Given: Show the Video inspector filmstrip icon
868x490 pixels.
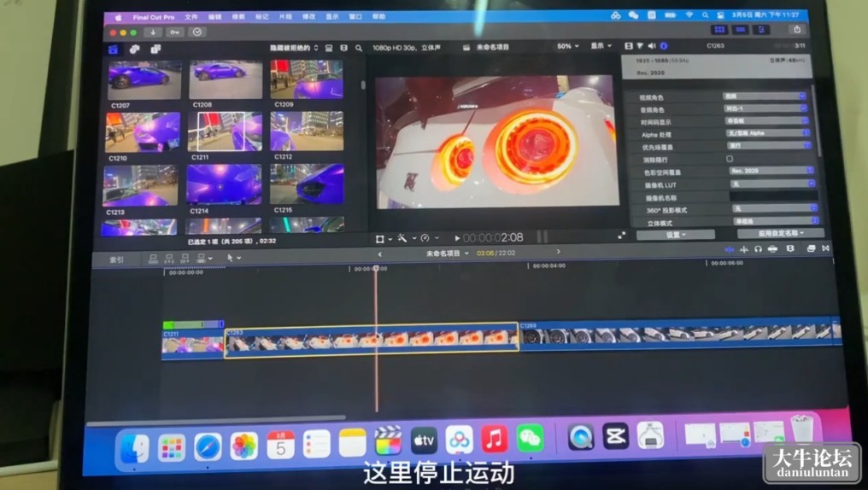Looking at the screenshot, I should 628,46.
